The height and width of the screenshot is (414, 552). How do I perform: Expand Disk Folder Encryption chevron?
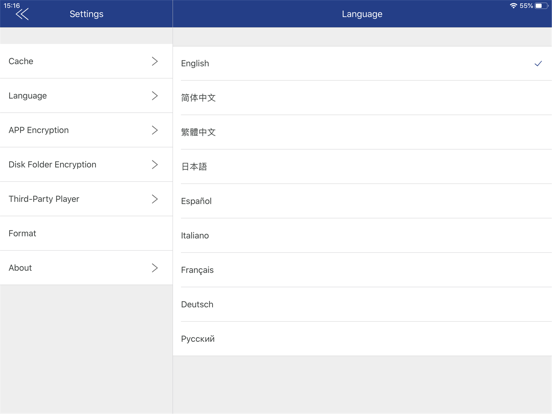pos(155,164)
